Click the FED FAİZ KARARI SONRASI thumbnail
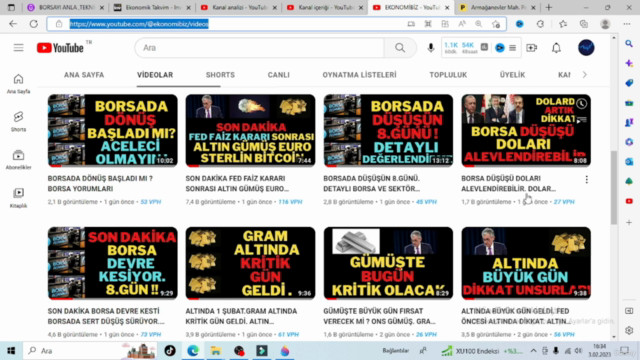 click(x=250, y=131)
